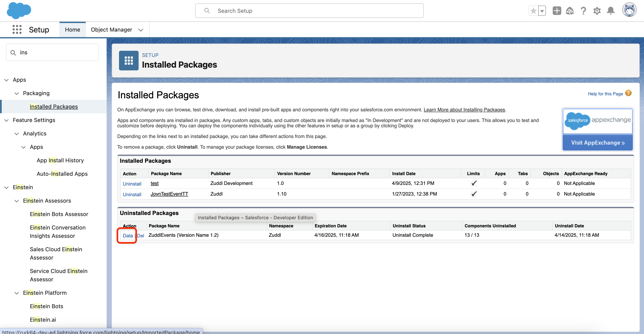Collapse the Feature Settings section
644x334 pixels.
click(6, 120)
